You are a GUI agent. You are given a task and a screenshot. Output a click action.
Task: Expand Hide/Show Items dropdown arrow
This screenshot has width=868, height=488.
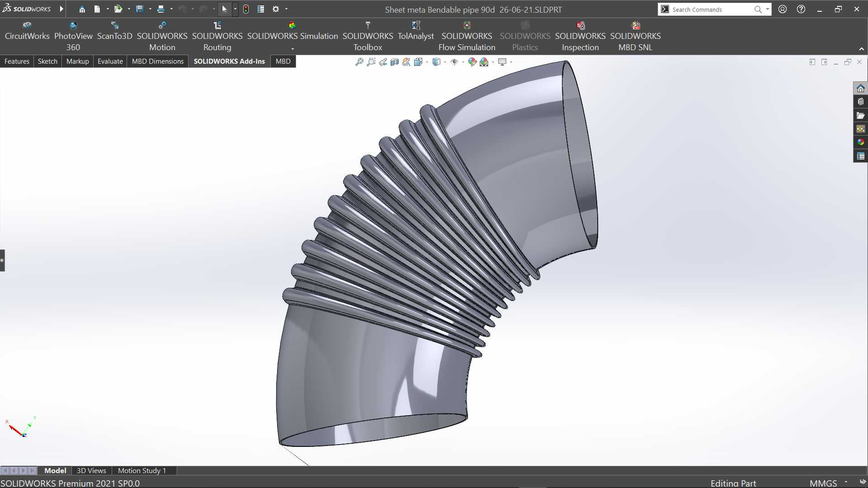tap(463, 62)
